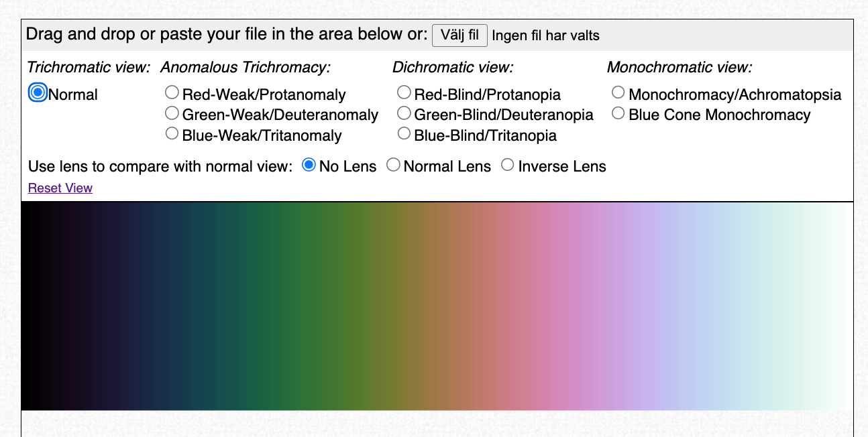Click the pale blue region of the gradient

pyautogui.click(x=745, y=306)
